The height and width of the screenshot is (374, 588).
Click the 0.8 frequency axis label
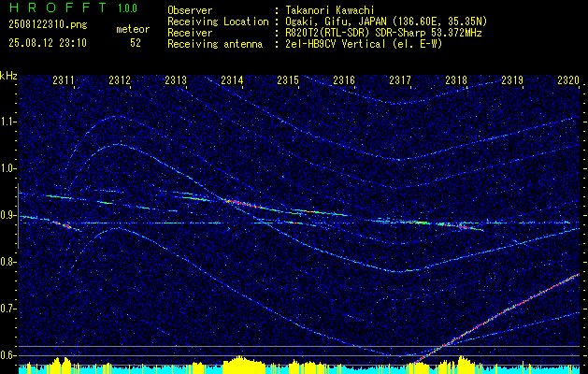coord(7,262)
